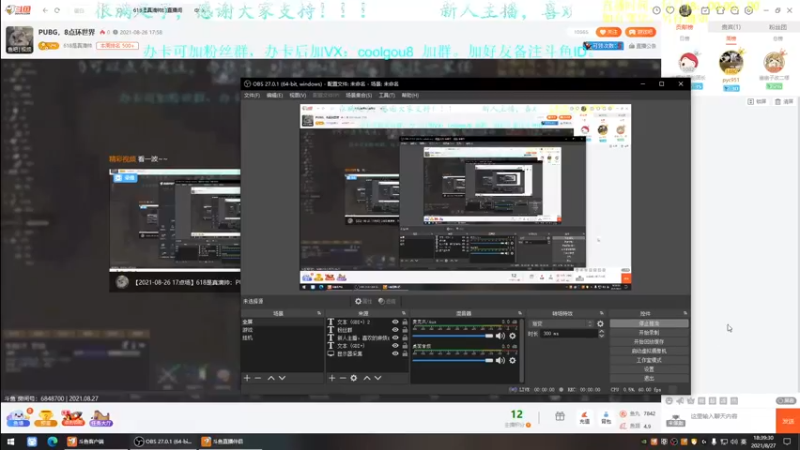Screen dimensions: 800x450
Task: Open OBS 27.0.1 in the Windows taskbar
Action: [x=163, y=441]
